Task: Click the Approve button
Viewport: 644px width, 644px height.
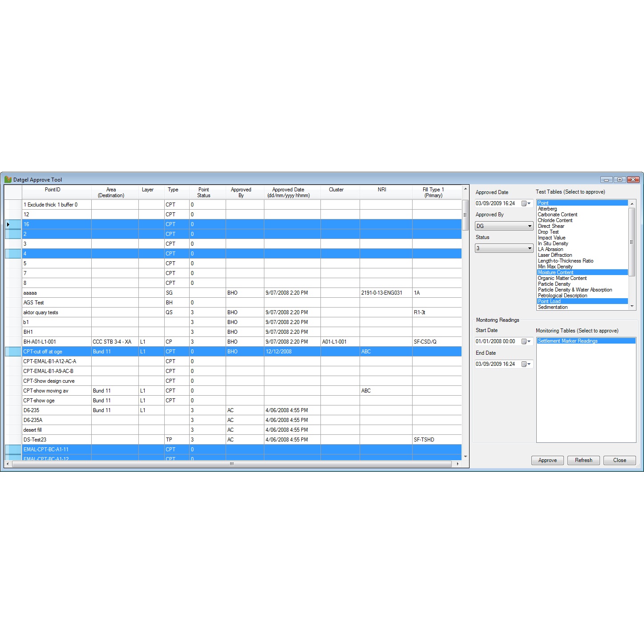Action: point(547,460)
